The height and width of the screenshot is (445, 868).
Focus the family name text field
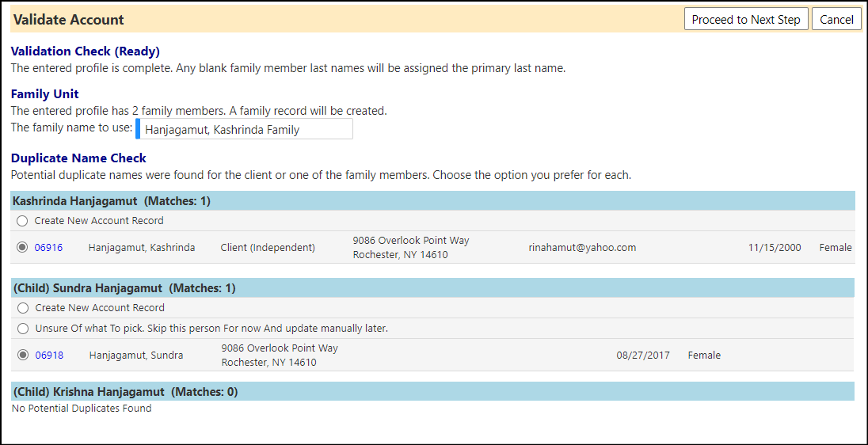(x=244, y=129)
